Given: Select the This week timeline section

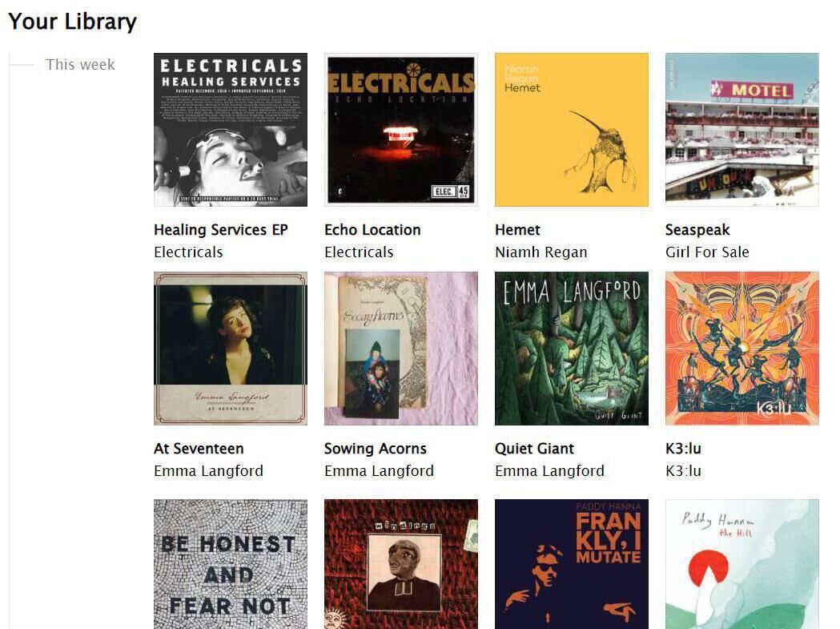Looking at the screenshot, I should (80, 65).
